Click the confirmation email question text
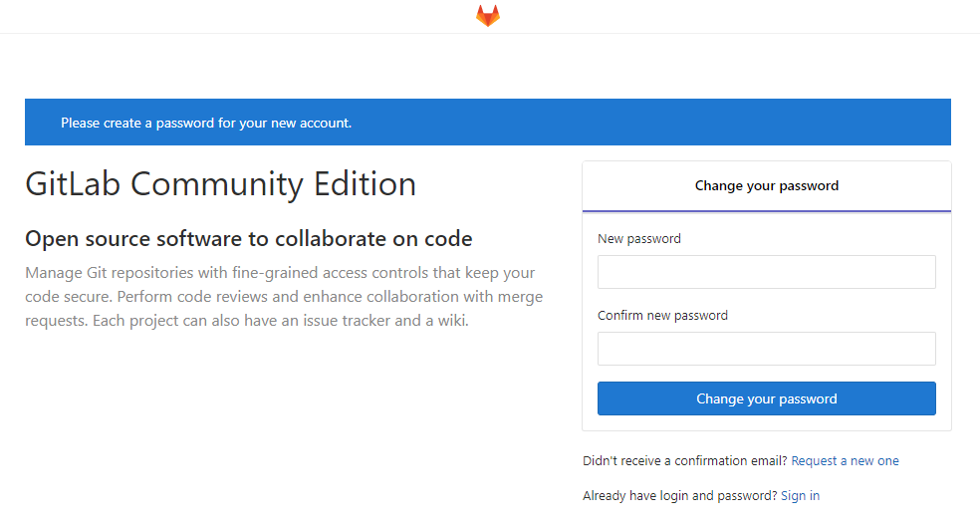 [684, 461]
